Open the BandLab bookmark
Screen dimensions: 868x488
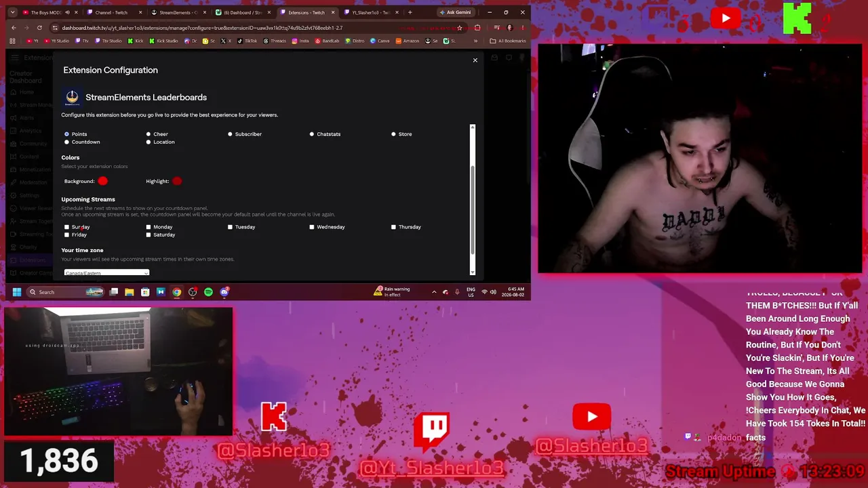(x=327, y=41)
